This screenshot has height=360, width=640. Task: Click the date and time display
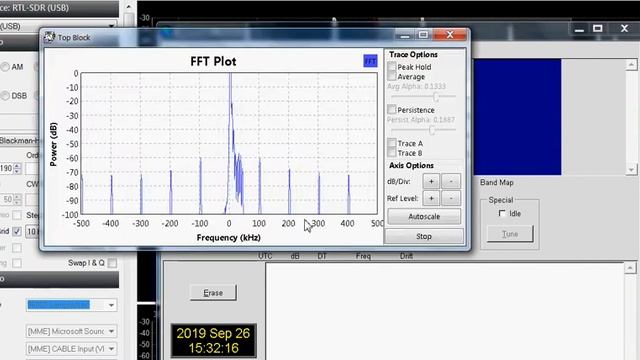coord(213,340)
